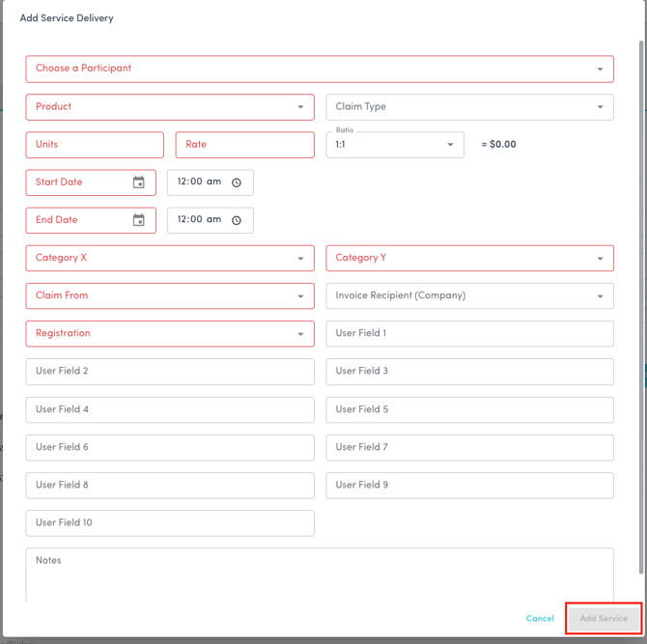The height and width of the screenshot is (644, 647).
Task: Click the = $0.00 total amount
Action: pos(498,145)
